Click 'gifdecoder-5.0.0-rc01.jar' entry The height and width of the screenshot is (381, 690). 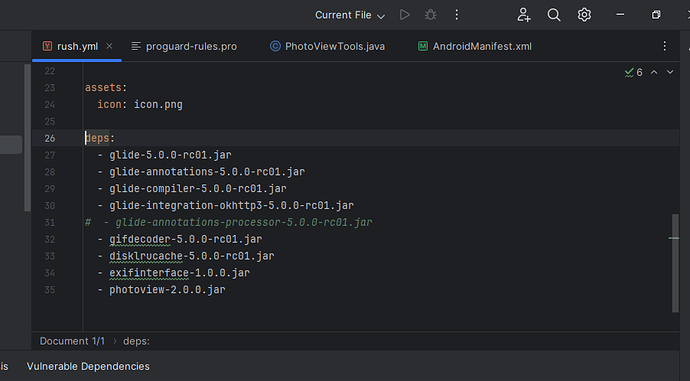click(185, 239)
